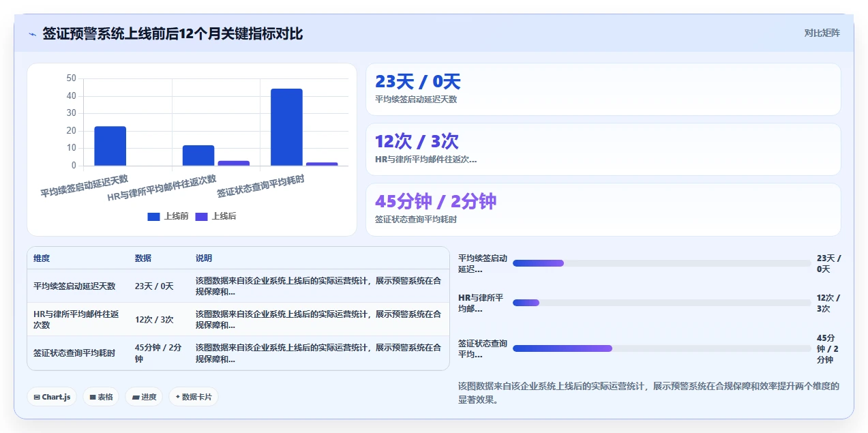Select the table cell 签证状态查询平均耗时
The height and width of the screenshot is (433, 868).
coord(74,353)
